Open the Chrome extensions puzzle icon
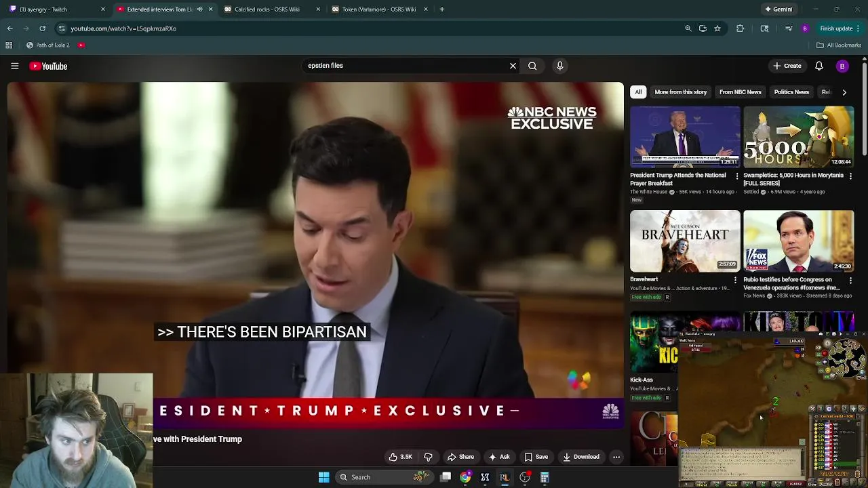This screenshot has width=868, height=488. coord(740,28)
